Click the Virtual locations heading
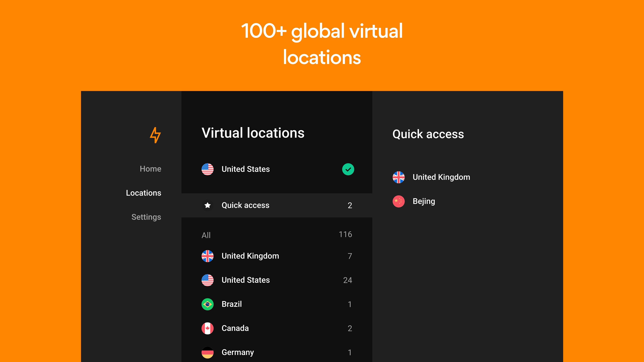This screenshot has height=362, width=644. click(x=253, y=133)
